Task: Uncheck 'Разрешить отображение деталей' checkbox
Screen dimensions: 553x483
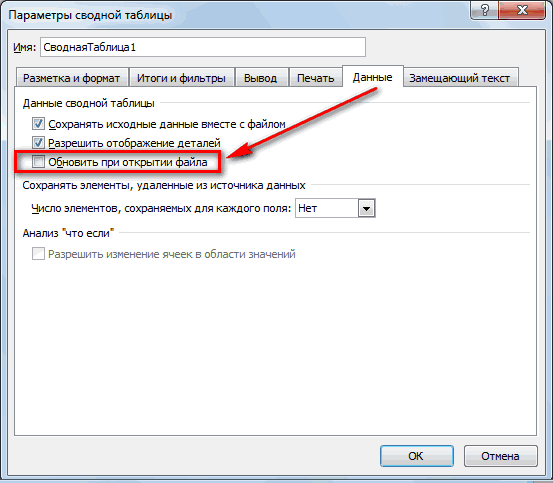Action: click(x=38, y=143)
